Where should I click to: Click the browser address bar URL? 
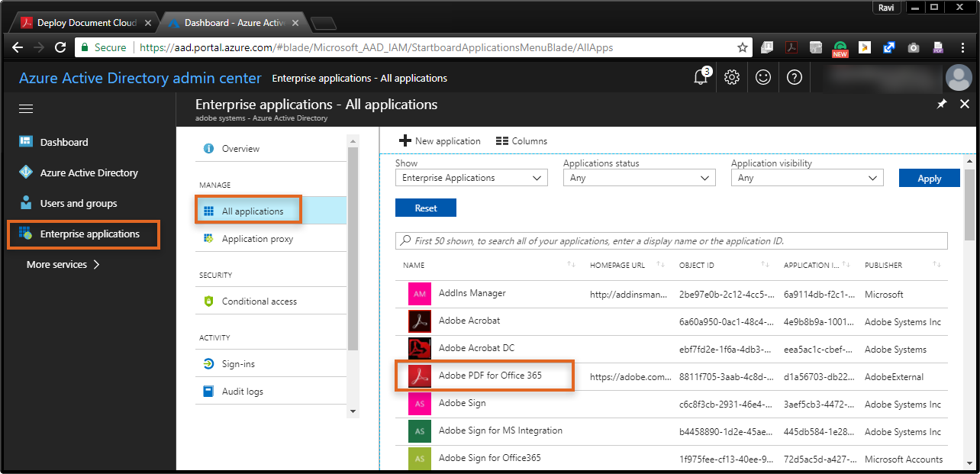tap(376, 47)
